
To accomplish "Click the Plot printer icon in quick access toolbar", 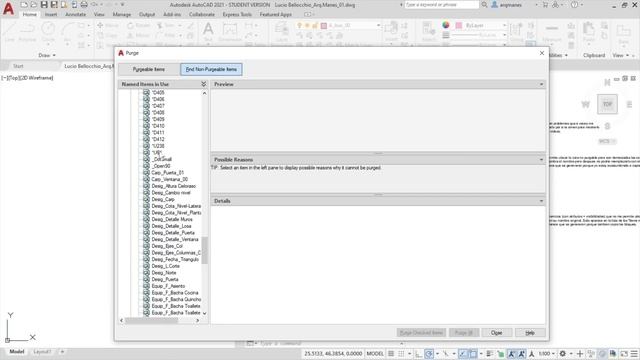I will (84, 5).
